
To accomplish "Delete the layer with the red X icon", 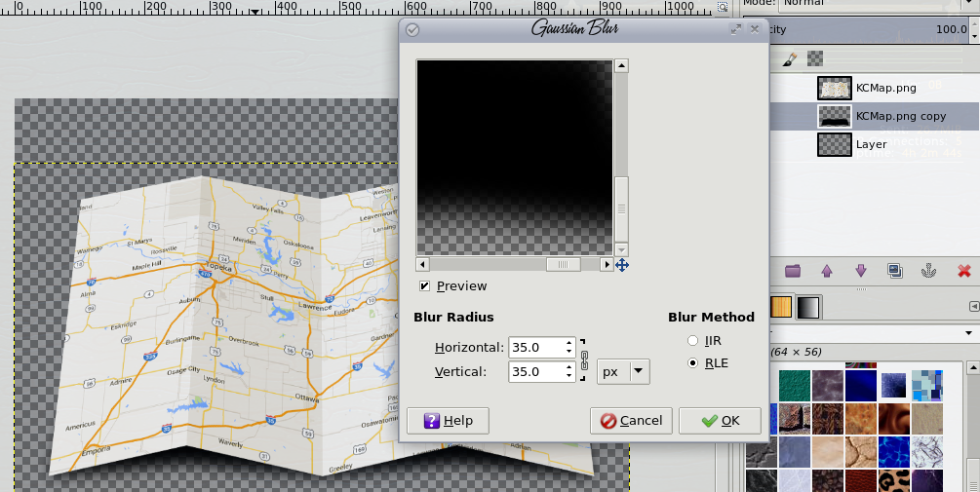I will pos(964,271).
